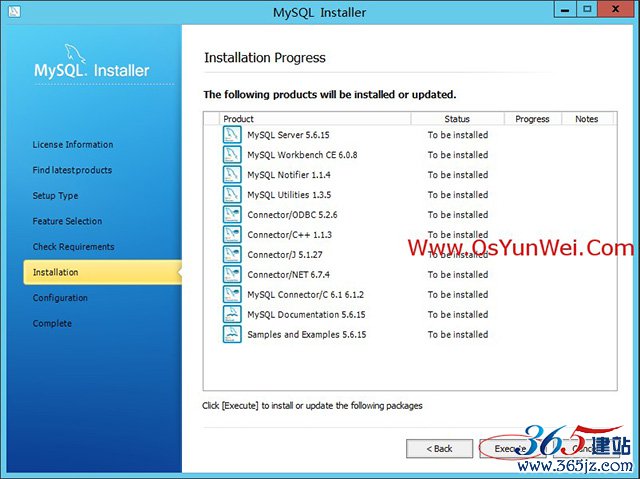Viewport: 640px width, 479px height.
Task: Select the MySQL Notifier 1.1.4 text
Action: [289, 175]
